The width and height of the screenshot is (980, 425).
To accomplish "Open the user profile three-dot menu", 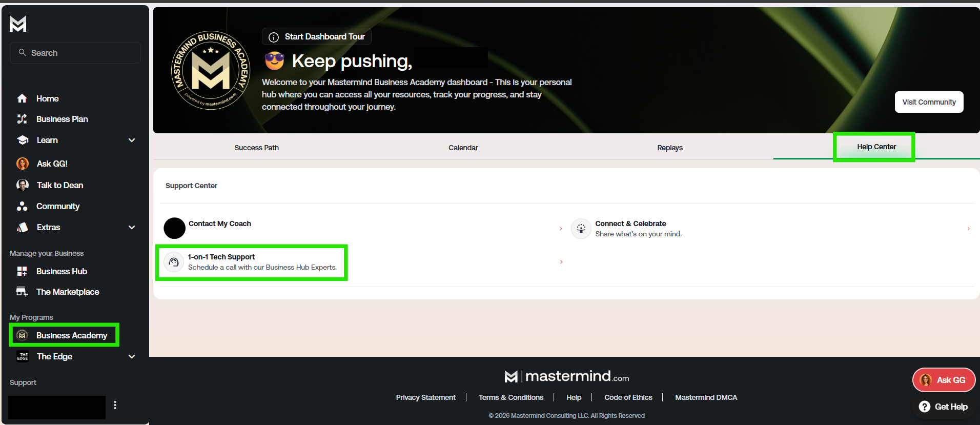I will [115, 405].
